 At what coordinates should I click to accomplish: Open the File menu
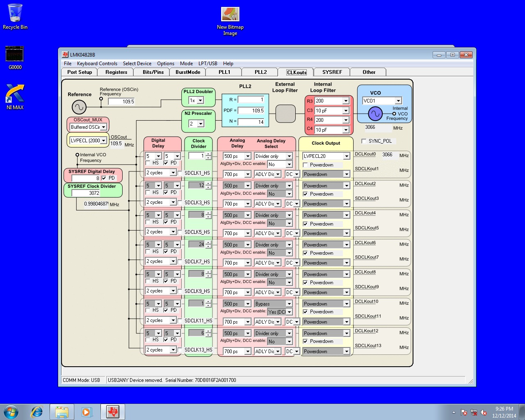click(68, 64)
